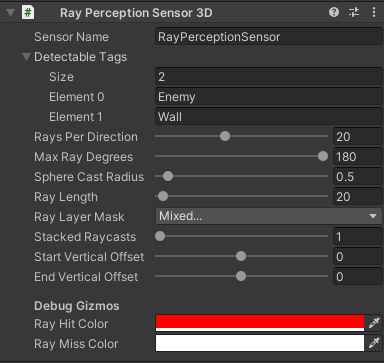
Task: Pick Ray Hit Color with eyedropper
Action: tap(374, 323)
